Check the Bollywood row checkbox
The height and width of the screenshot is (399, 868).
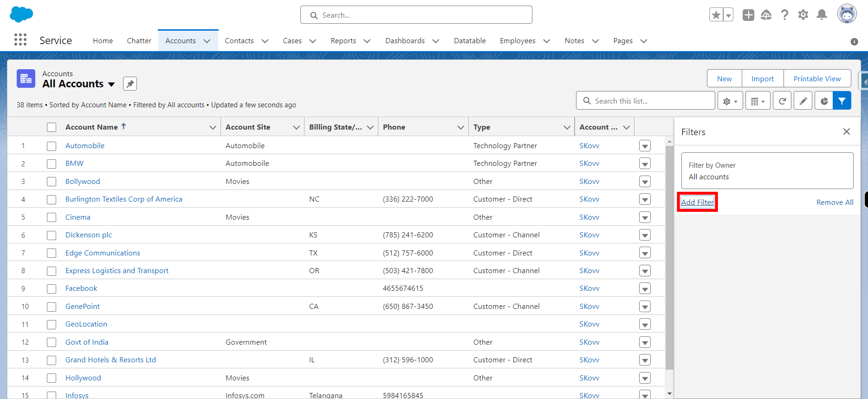(52, 182)
